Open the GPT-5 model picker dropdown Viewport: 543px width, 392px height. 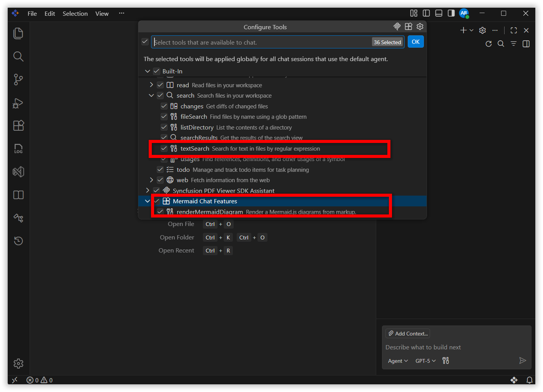(x=425, y=361)
